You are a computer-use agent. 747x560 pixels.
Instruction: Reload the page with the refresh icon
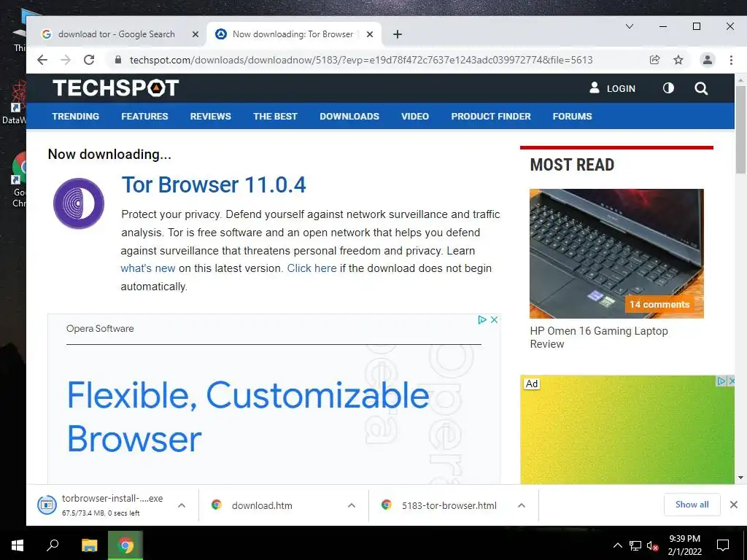pyautogui.click(x=89, y=60)
